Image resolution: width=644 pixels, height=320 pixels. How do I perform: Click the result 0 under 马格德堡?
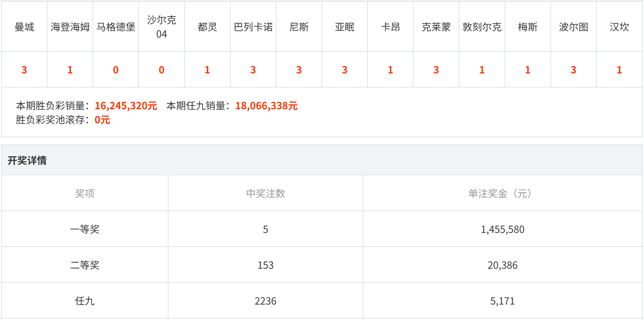[x=116, y=70]
